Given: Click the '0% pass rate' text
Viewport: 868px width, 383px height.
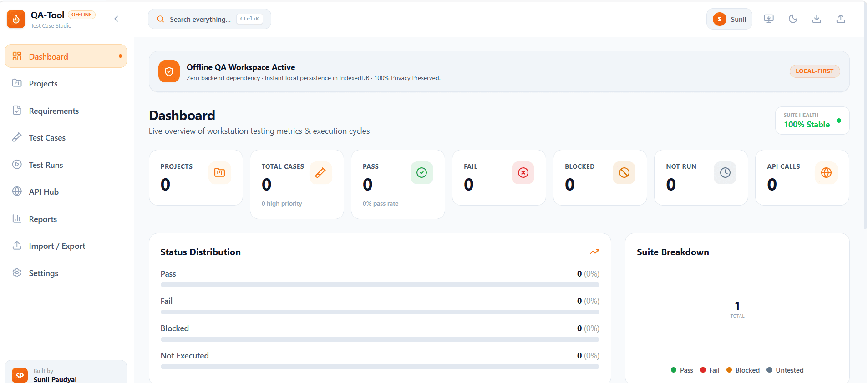Looking at the screenshot, I should pyautogui.click(x=381, y=203).
